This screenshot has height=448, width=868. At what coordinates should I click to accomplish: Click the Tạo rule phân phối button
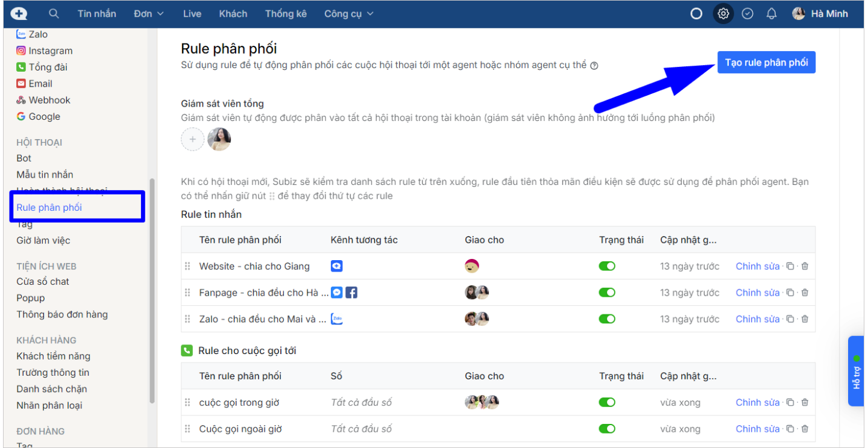coord(766,62)
